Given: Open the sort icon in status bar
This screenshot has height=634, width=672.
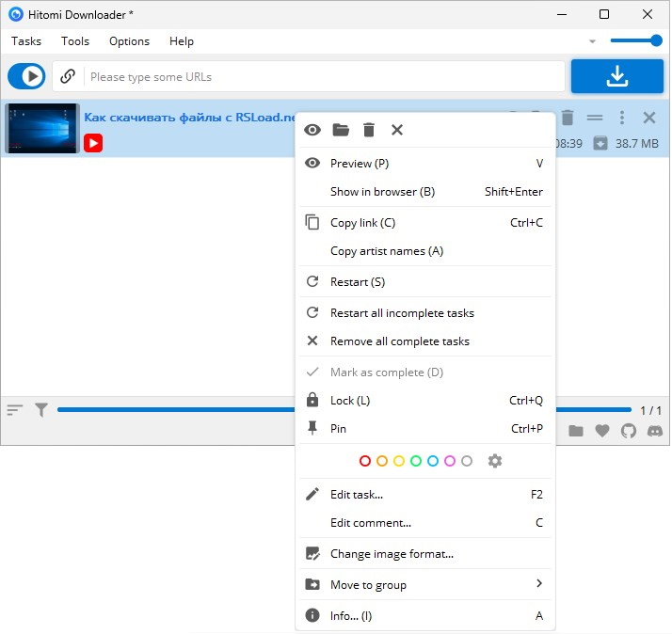Looking at the screenshot, I should pyautogui.click(x=14, y=410).
